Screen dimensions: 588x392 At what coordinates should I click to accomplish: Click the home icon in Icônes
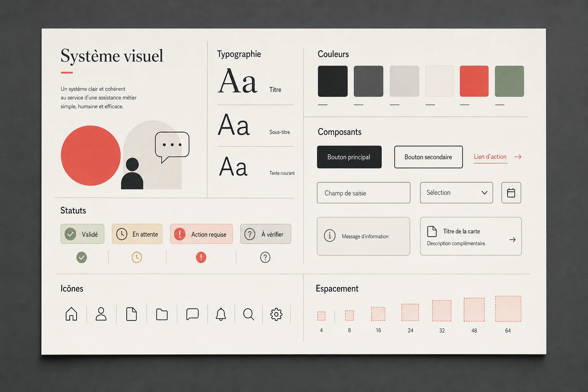coord(71,314)
